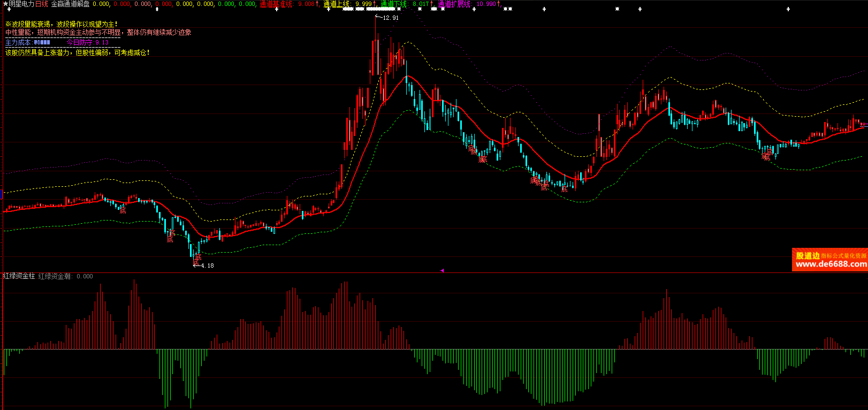
Task: Select the 日线 period label
Action: 42,4
